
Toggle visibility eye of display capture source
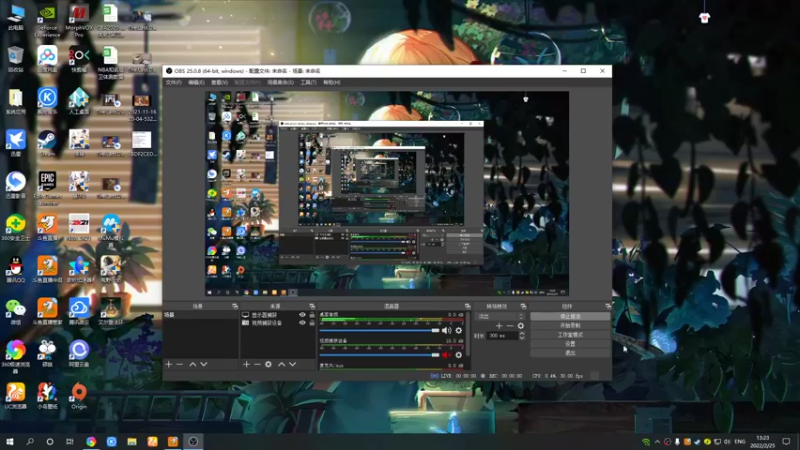point(302,315)
